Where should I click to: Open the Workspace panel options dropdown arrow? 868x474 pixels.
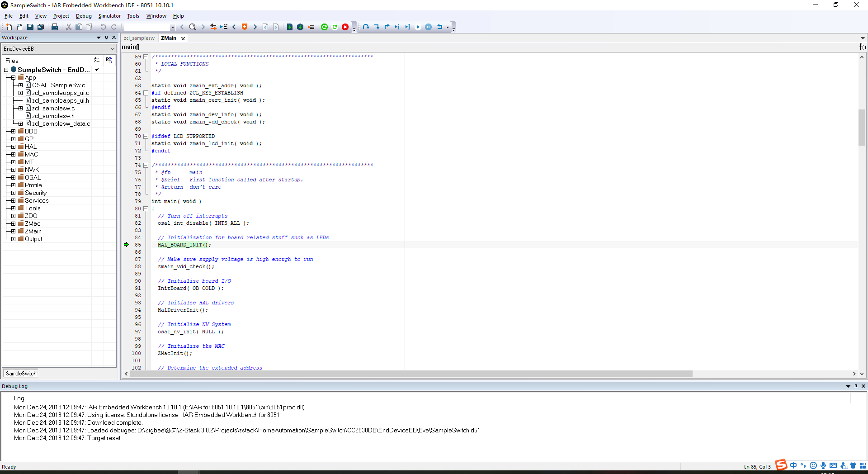[x=99, y=38]
